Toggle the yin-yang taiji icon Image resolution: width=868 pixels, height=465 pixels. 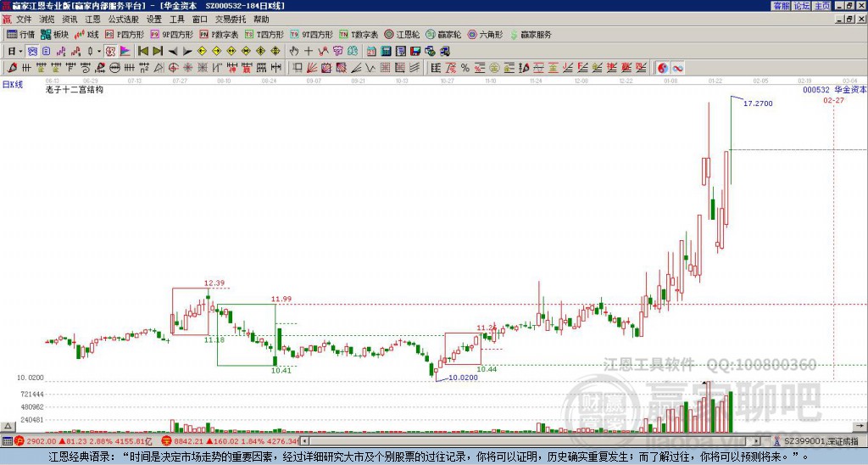(663, 68)
